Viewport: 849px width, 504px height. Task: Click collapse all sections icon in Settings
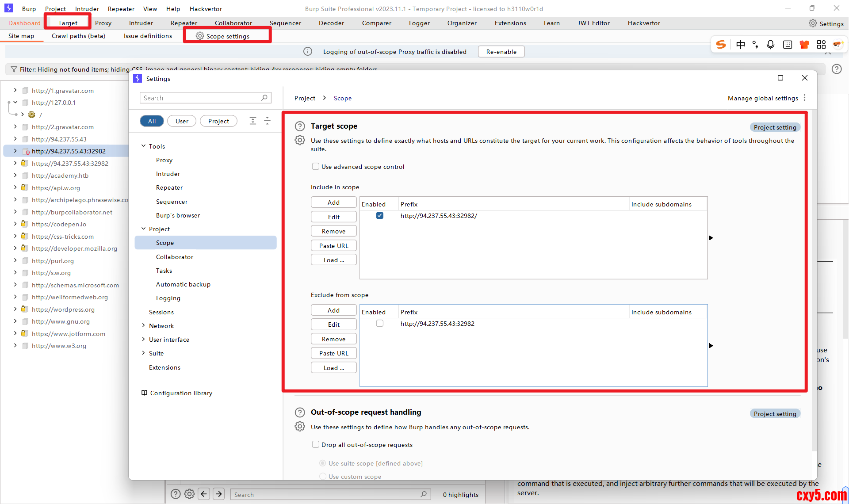[267, 121]
